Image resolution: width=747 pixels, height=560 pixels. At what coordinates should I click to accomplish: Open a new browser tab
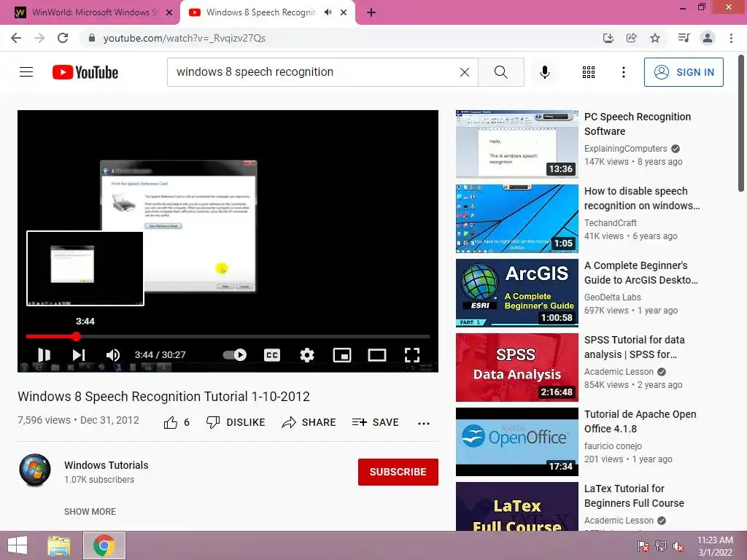[x=371, y=13]
